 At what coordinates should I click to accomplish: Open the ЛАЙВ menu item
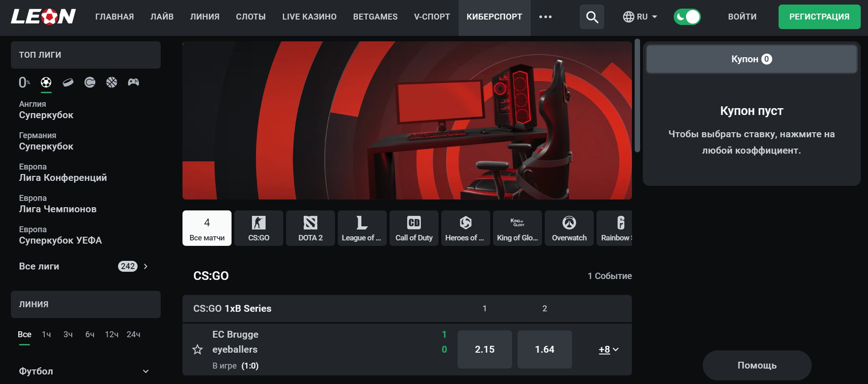tap(162, 17)
